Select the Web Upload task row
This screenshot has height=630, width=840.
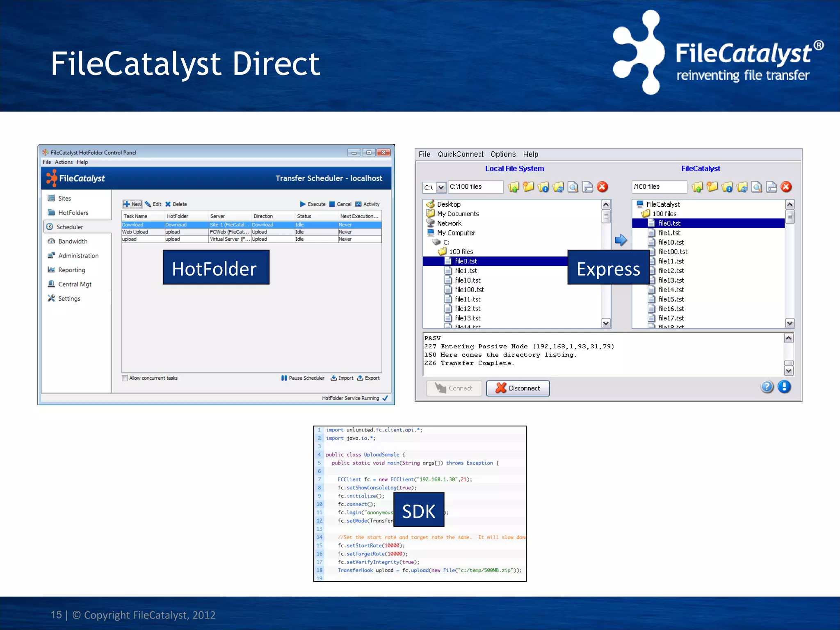[x=251, y=232]
